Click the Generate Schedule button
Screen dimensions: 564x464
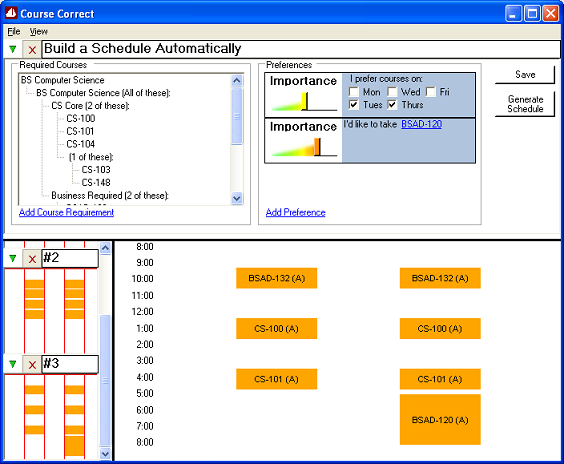click(525, 104)
